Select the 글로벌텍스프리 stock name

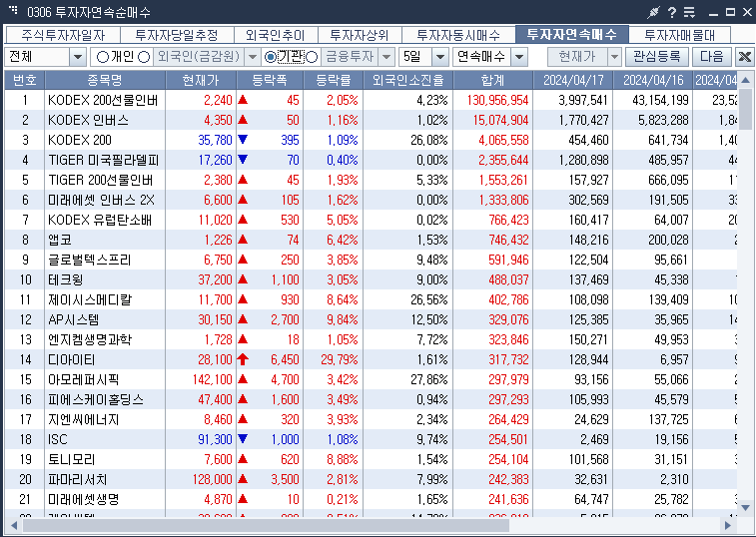pyautogui.click(x=90, y=261)
